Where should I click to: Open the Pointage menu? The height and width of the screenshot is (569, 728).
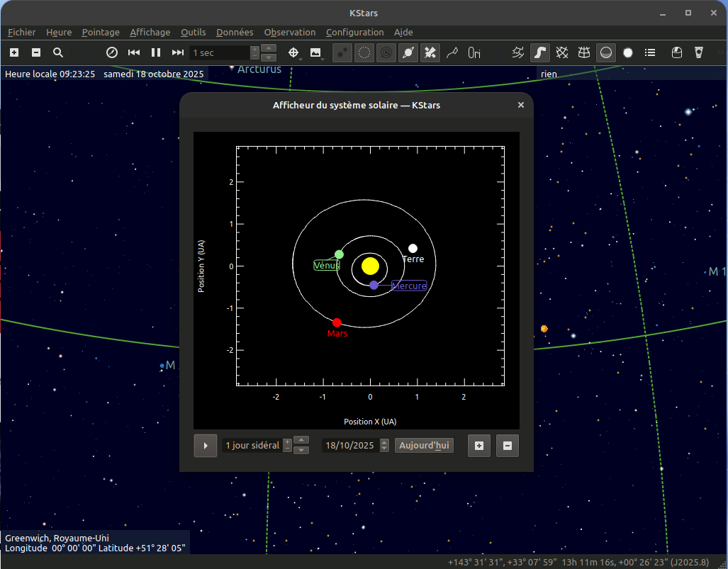(101, 32)
